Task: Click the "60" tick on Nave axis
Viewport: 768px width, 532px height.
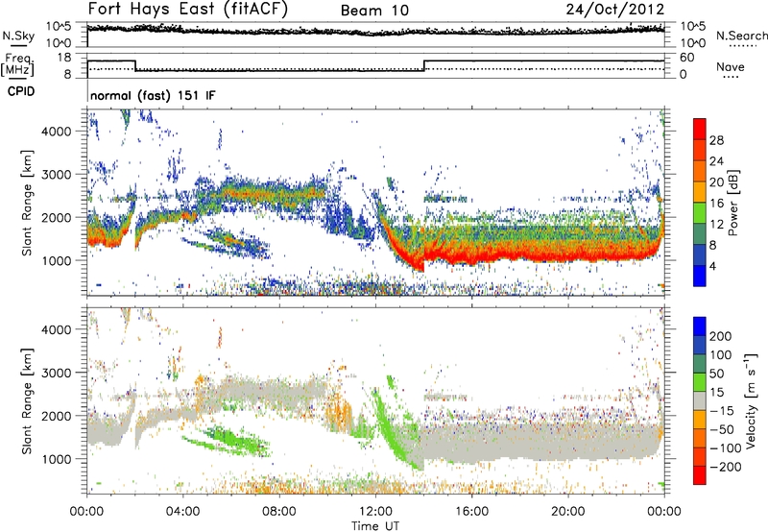Action: point(686,58)
